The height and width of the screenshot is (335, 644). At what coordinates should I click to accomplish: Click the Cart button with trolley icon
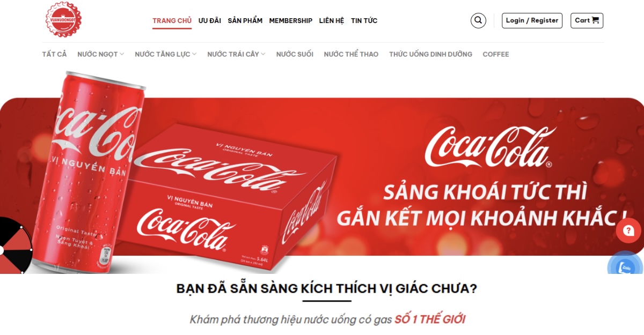(x=587, y=20)
